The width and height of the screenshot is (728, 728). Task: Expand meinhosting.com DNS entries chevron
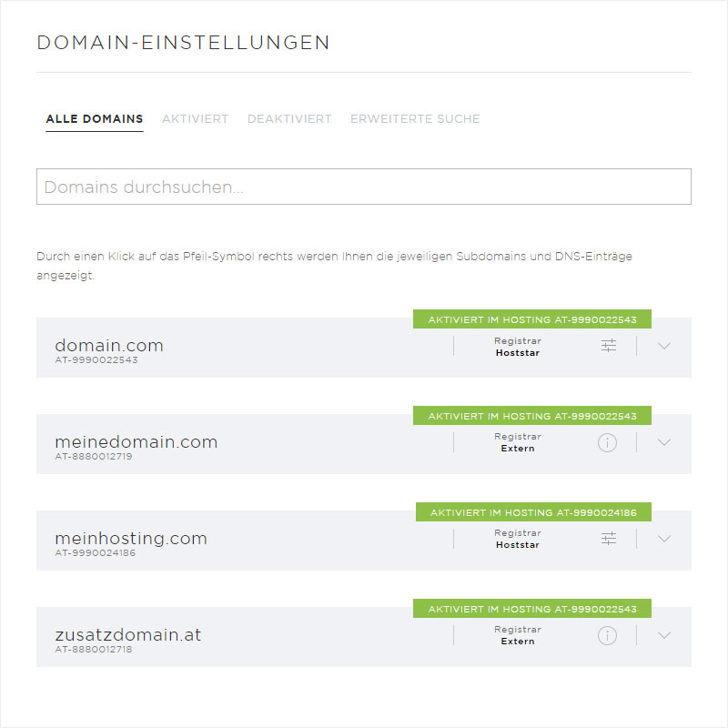[664, 539]
